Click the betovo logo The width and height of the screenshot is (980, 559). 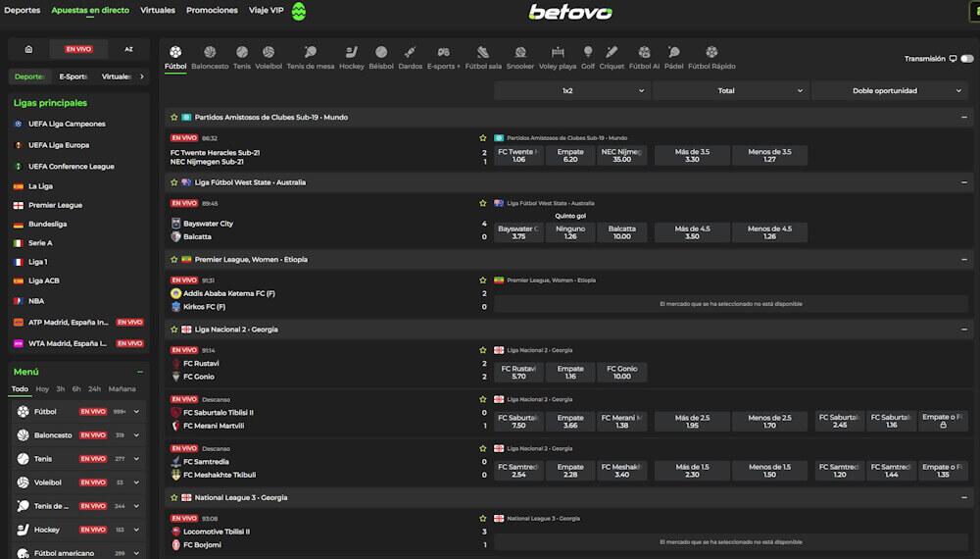point(570,11)
